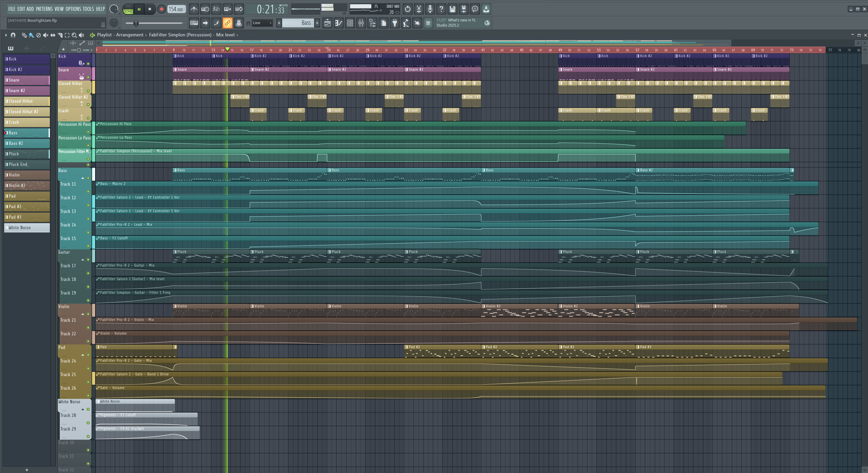Image resolution: width=868 pixels, height=473 pixels.
Task: Click the undo history circular arrow icon
Action: [407, 9]
